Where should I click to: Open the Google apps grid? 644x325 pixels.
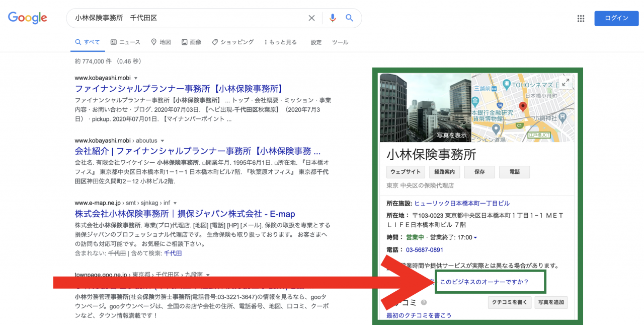pyautogui.click(x=581, y=18)
